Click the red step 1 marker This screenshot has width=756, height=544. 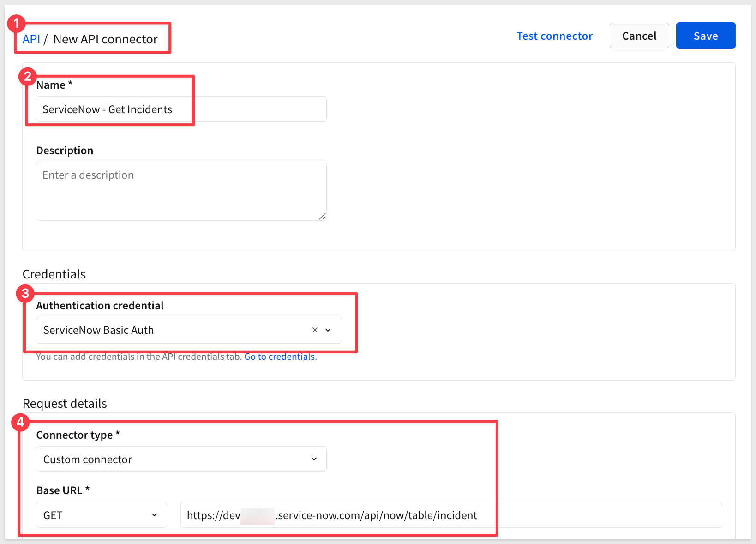(16, 24)
